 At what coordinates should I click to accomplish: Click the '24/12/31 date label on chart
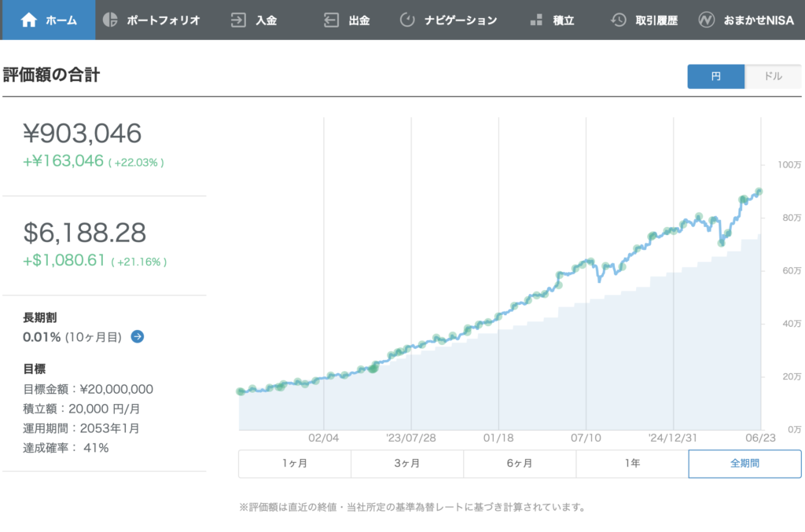click(673, 438)
